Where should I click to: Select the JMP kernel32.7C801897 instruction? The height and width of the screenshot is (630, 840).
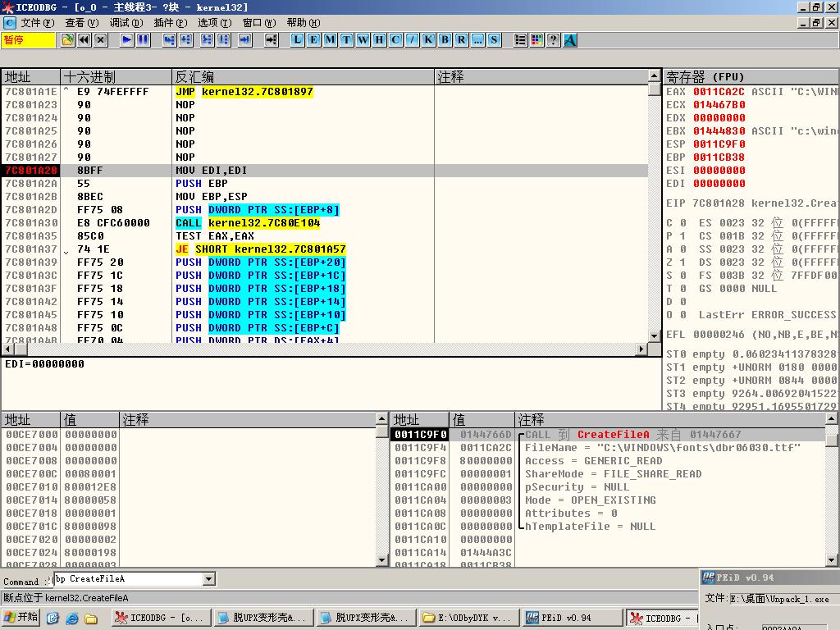coord(244,92)
